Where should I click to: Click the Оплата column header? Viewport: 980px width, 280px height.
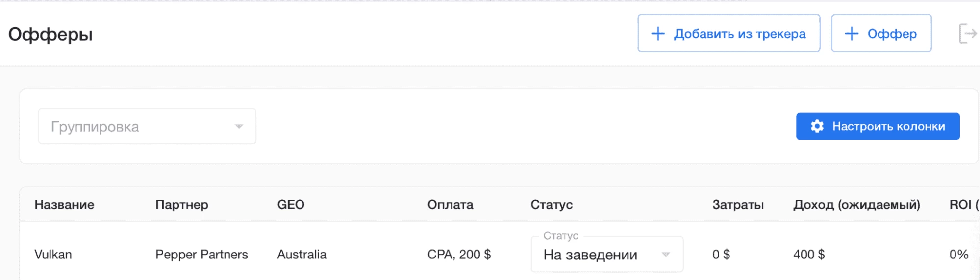pos(451,204)
